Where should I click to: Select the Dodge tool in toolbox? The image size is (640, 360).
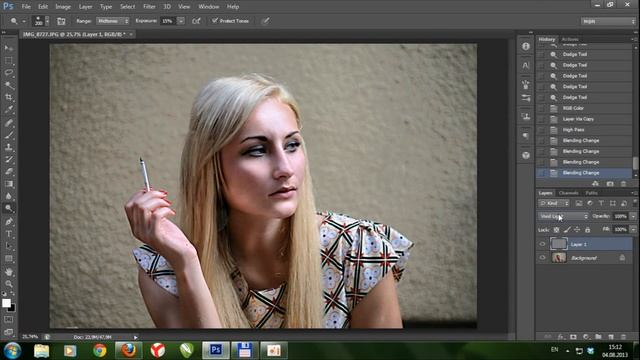[x=9, y=209]
